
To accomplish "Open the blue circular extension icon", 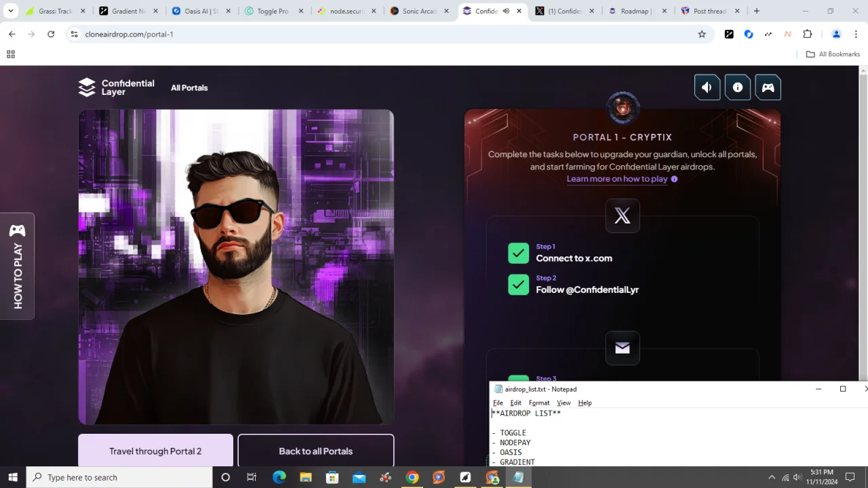I will (749, 34).
